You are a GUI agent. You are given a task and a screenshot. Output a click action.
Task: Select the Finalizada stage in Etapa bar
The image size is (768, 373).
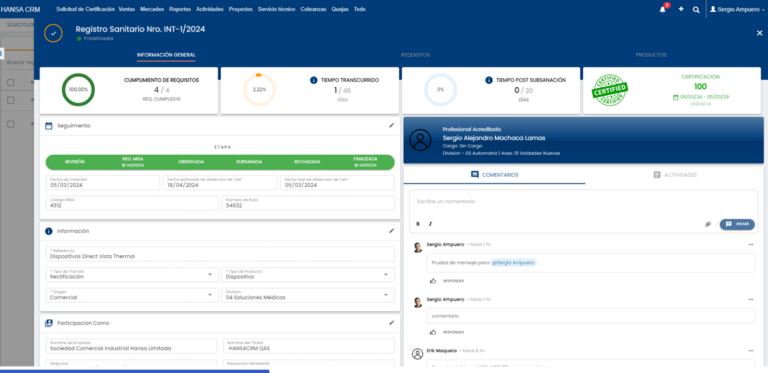(365, 162)
